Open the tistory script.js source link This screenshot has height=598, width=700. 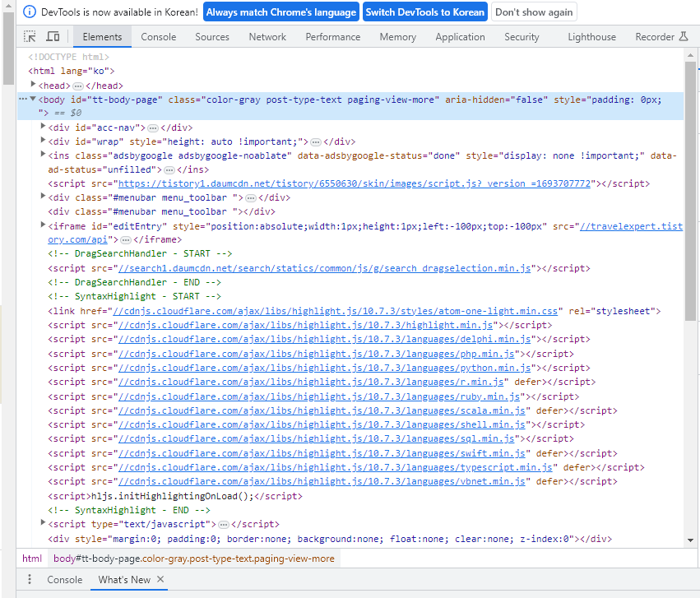[x=355, y=183]
